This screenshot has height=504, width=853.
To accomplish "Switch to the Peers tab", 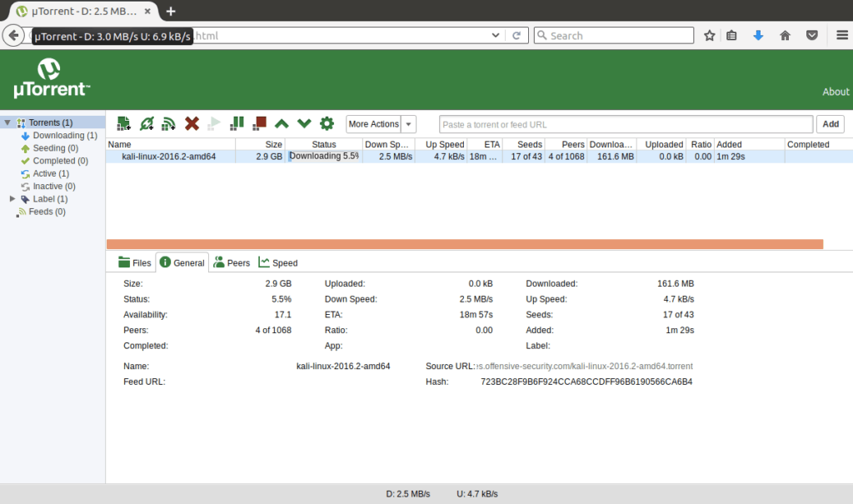I will pyautogui.click(x=232, y=262).
